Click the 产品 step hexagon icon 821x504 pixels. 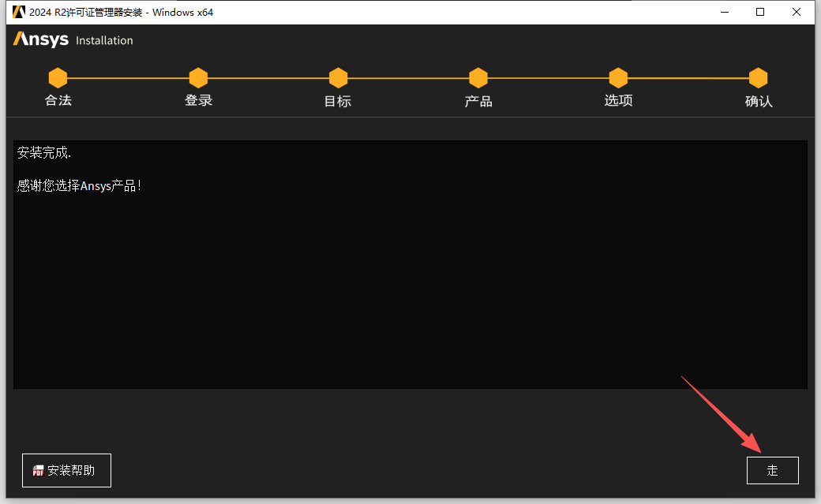[x=478, y=77]
